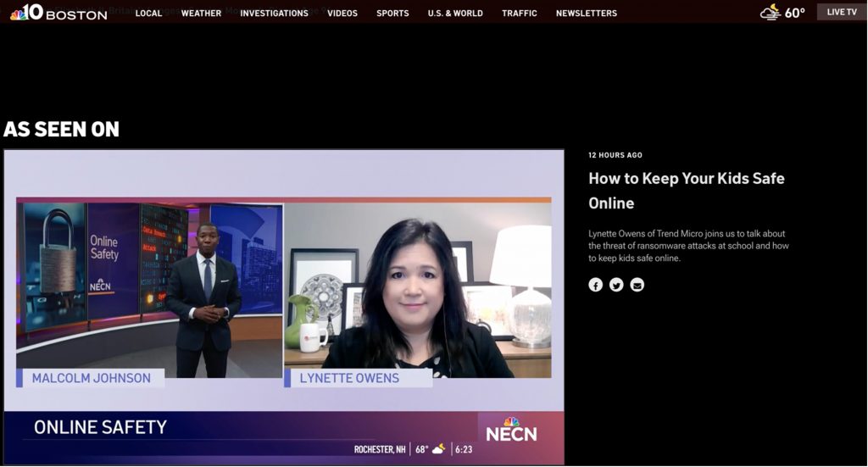Screen dimensions: 868x467
Task: Open the U.S. & World section
Action: [455, 13]
